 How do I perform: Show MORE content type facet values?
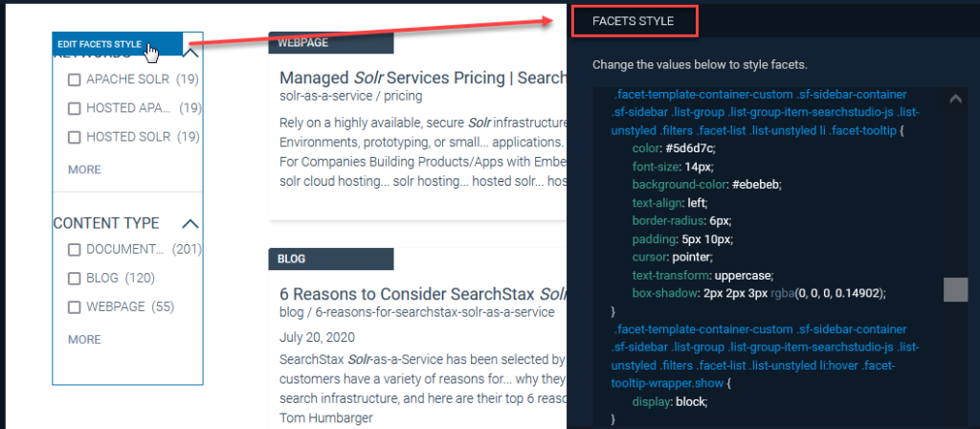coord(84,340)
